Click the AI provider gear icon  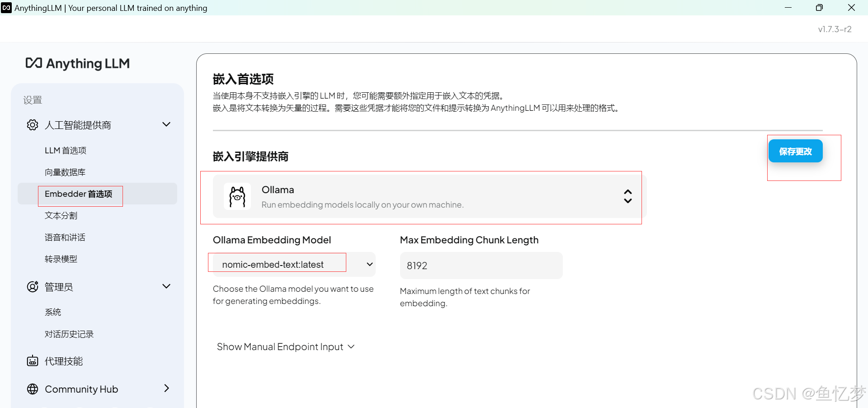pos(33,125)
